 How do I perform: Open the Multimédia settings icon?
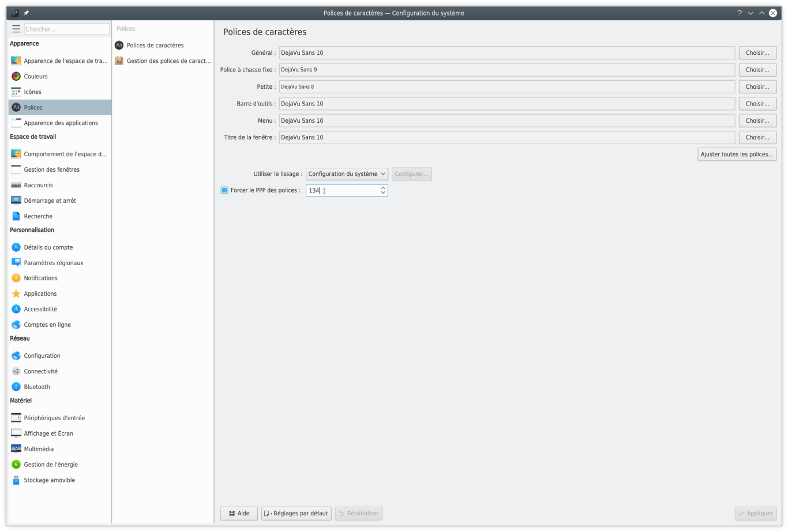point(16,449)
